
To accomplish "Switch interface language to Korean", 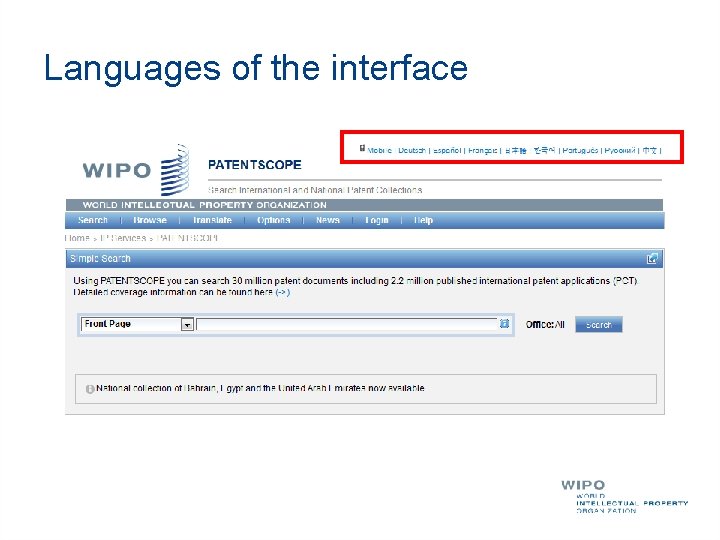I will (545, 150).
